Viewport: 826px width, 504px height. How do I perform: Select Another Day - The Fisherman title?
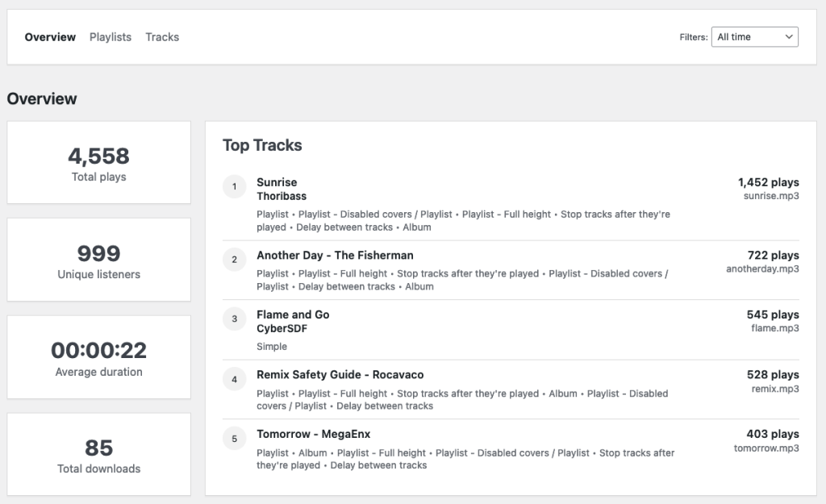point(335,256)
